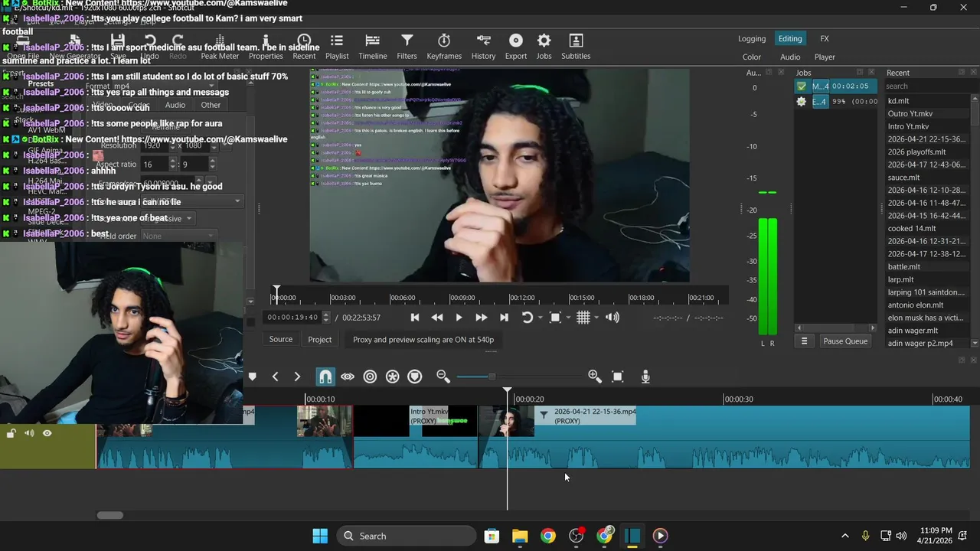Go to next timeline marker
This screenshot has width=980, height=551.
[297, 377]
